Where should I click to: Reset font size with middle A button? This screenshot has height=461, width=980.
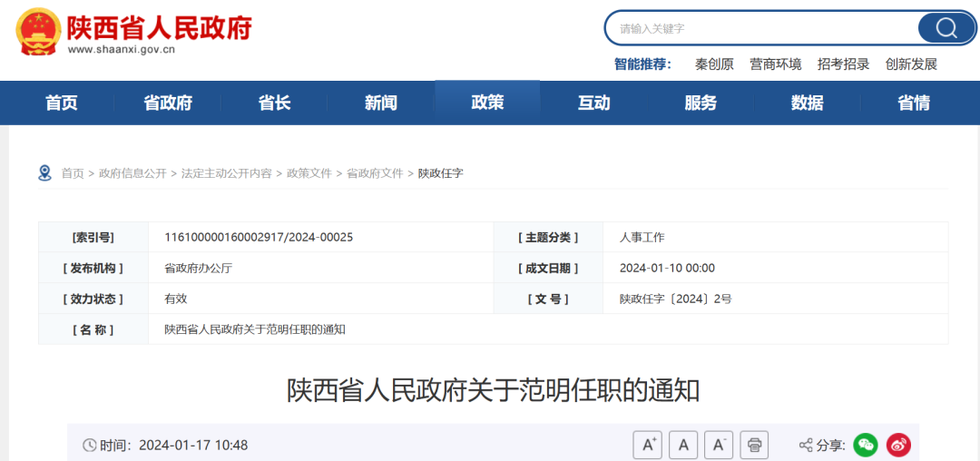pyautogui.click(x=683, y=445)
